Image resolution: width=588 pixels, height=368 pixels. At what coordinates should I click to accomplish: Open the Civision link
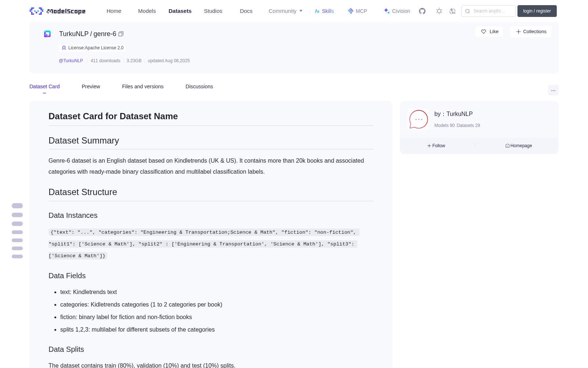tap(397, 11)
